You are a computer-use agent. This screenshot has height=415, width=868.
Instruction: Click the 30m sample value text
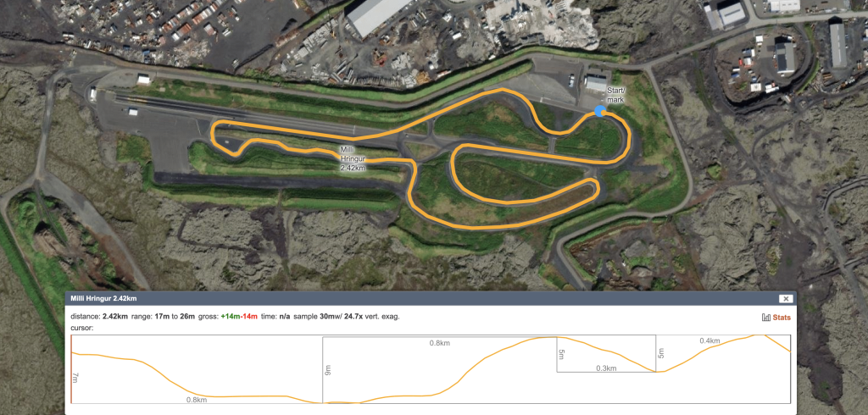click(327, 317)
